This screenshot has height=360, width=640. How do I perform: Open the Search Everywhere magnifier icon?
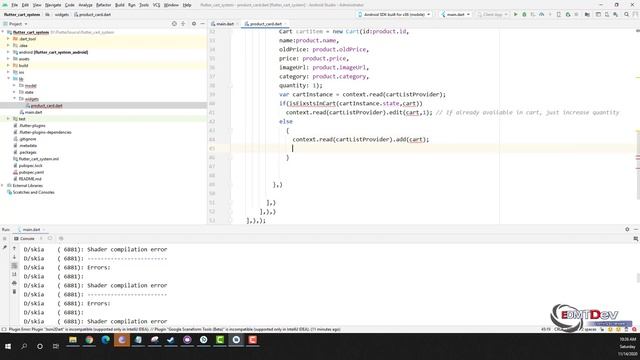627,14
